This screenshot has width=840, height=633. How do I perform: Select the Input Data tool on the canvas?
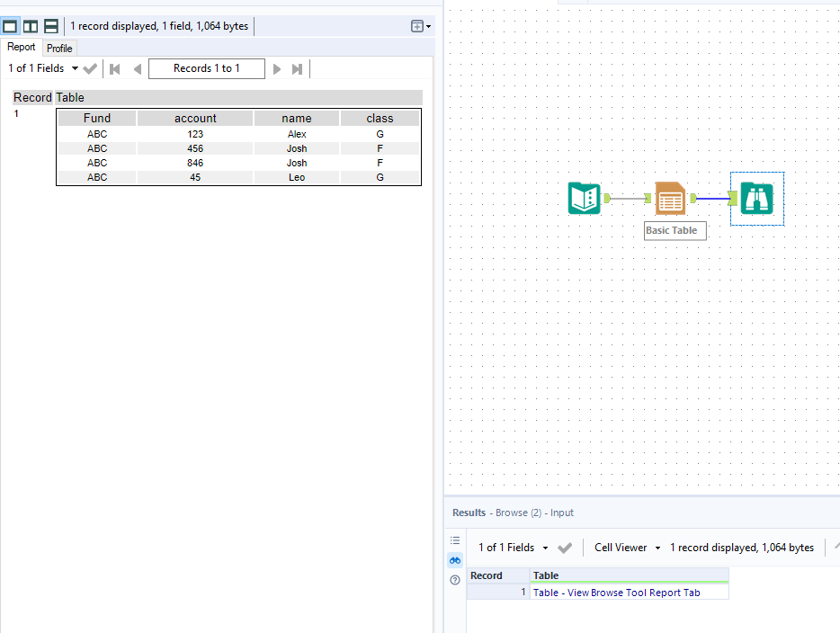pyautogui.click(x=584, y=198)
